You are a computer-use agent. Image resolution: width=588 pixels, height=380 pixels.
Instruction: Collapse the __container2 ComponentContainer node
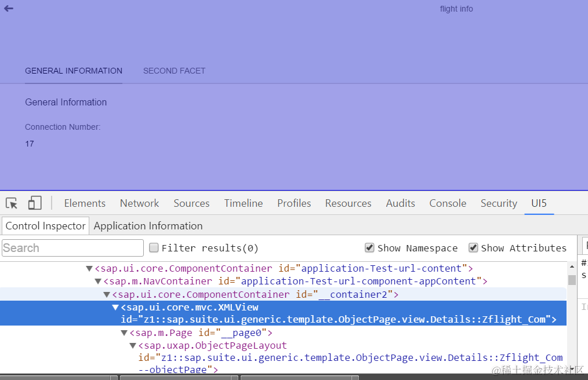pyautogui.click(x=107, y=294)
